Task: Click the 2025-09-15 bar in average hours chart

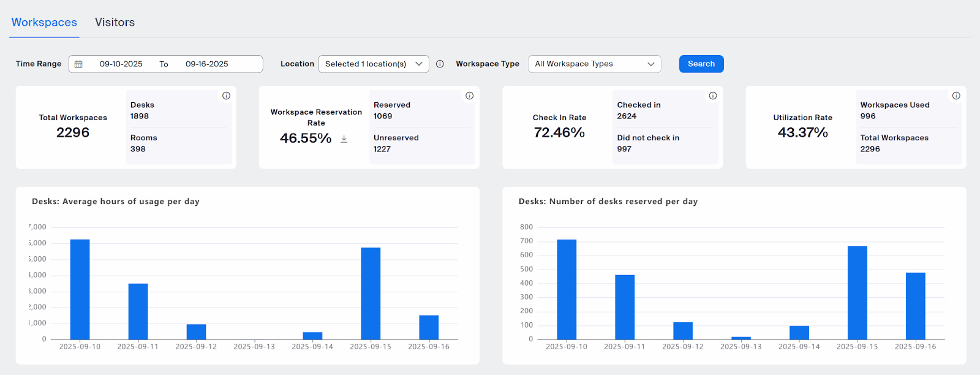Action: pos(371,294)
